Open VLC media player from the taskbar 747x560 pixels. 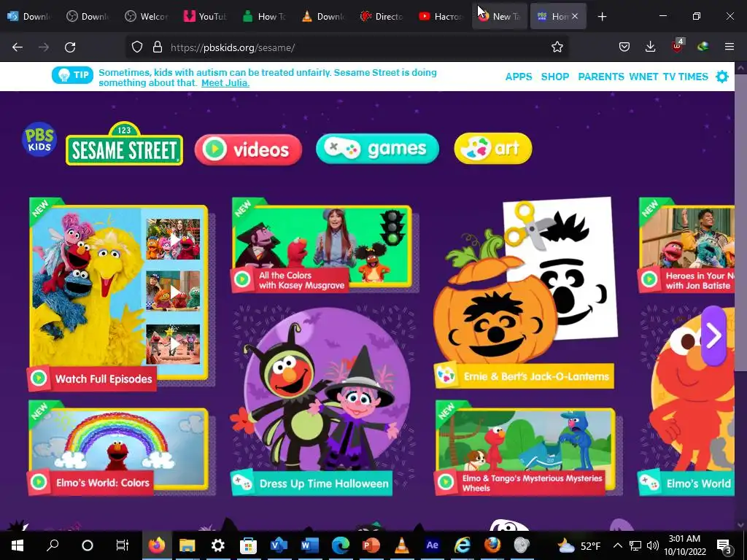pos(402,545)
